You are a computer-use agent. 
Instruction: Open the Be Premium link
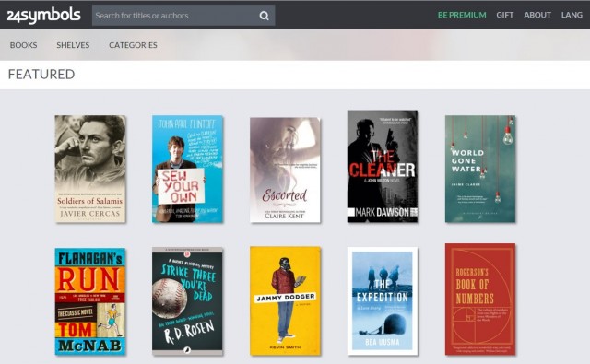point(462,15)
